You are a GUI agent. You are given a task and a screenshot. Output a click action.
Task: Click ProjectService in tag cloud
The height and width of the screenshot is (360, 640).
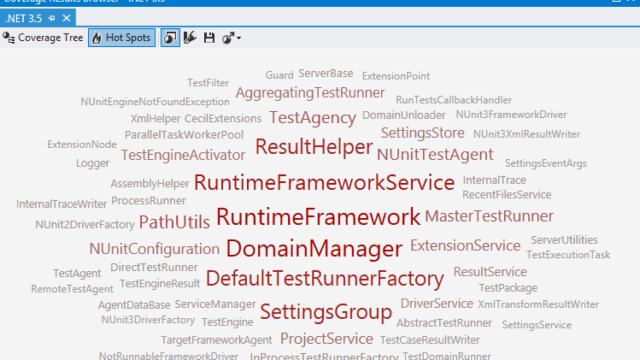point(326,339)
